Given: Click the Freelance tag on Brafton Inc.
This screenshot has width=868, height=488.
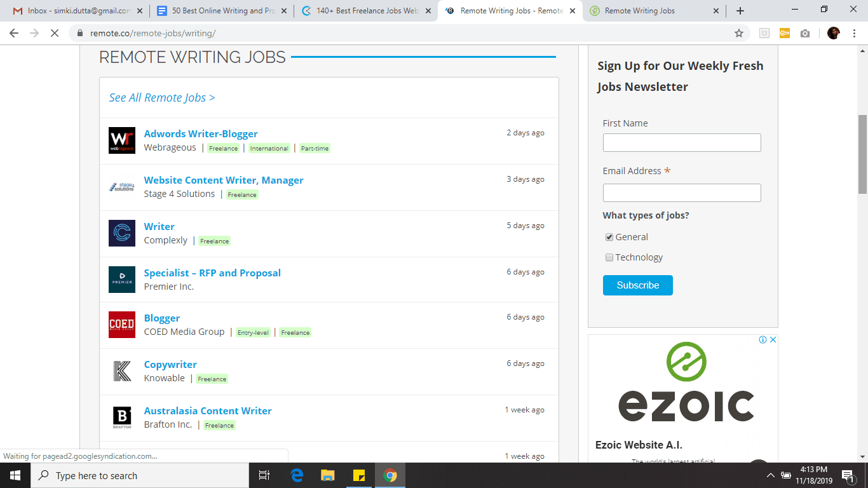Looking at the screenshot, I should (219, 425).
